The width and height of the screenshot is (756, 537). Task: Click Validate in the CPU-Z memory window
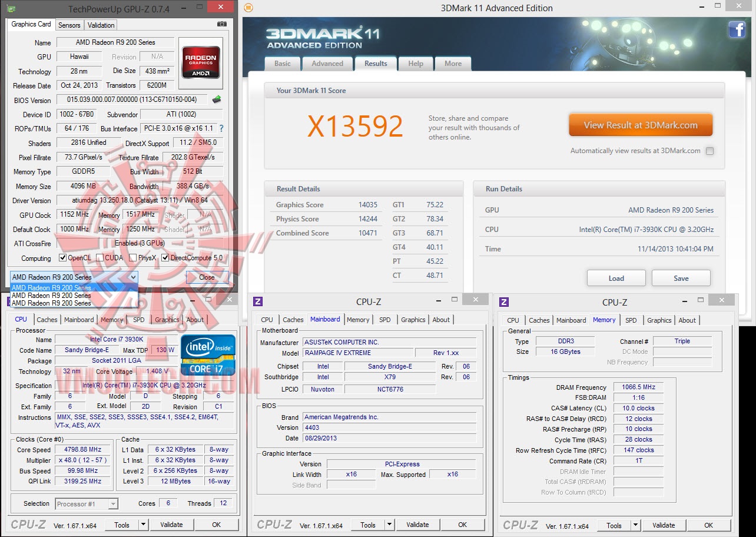[664, 525]
